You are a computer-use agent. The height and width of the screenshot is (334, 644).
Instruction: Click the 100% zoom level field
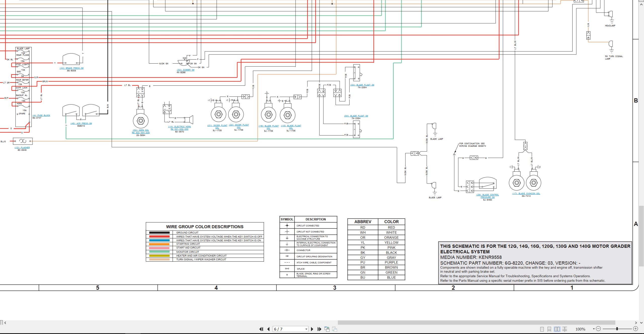point(580,329)
